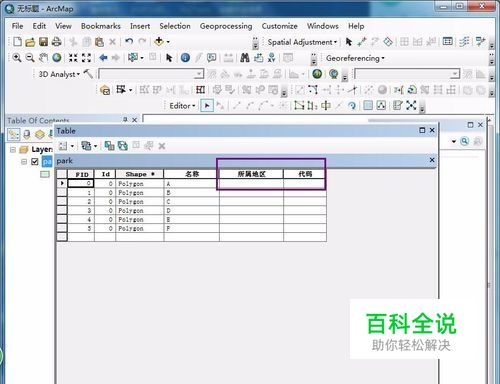Select the Identify tool
500x384 pixels.
click(185, 58)
